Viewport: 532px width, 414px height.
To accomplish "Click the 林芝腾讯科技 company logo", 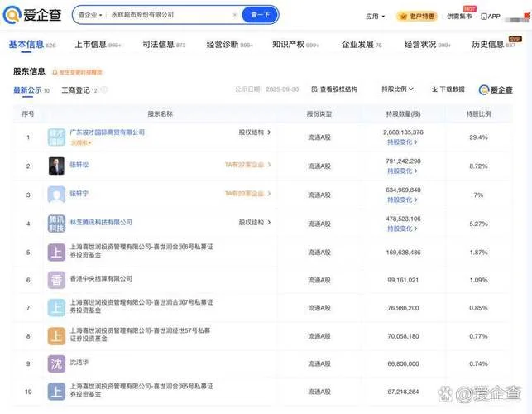I will click(56, 224).
